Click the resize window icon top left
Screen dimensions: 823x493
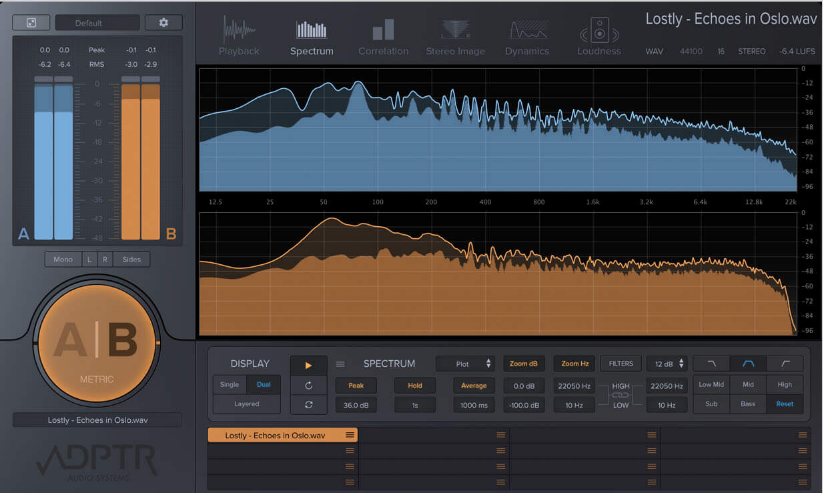click(x=31, y=22)
